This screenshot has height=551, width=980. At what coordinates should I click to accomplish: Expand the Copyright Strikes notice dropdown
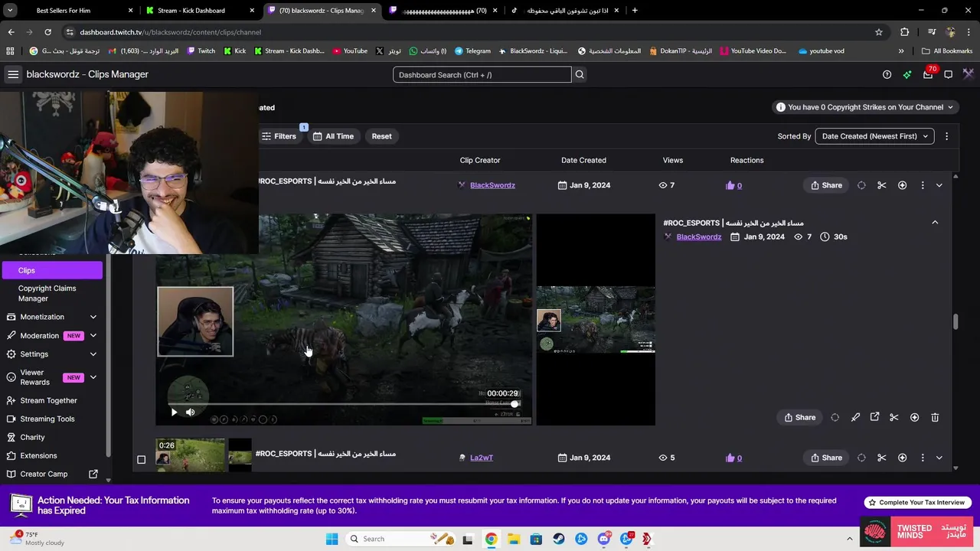click(865, 107)
